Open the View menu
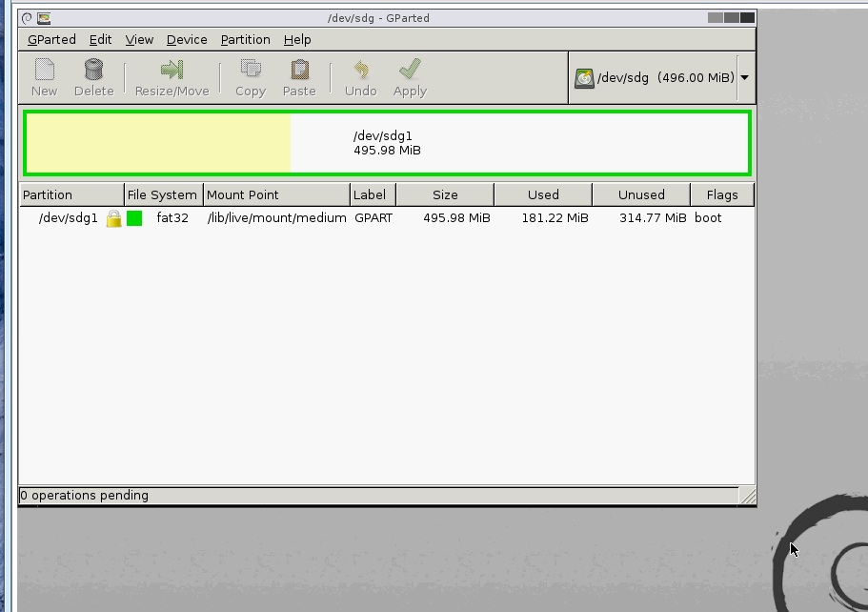This screenshot has width=868, height=612. tap(139, 39)
